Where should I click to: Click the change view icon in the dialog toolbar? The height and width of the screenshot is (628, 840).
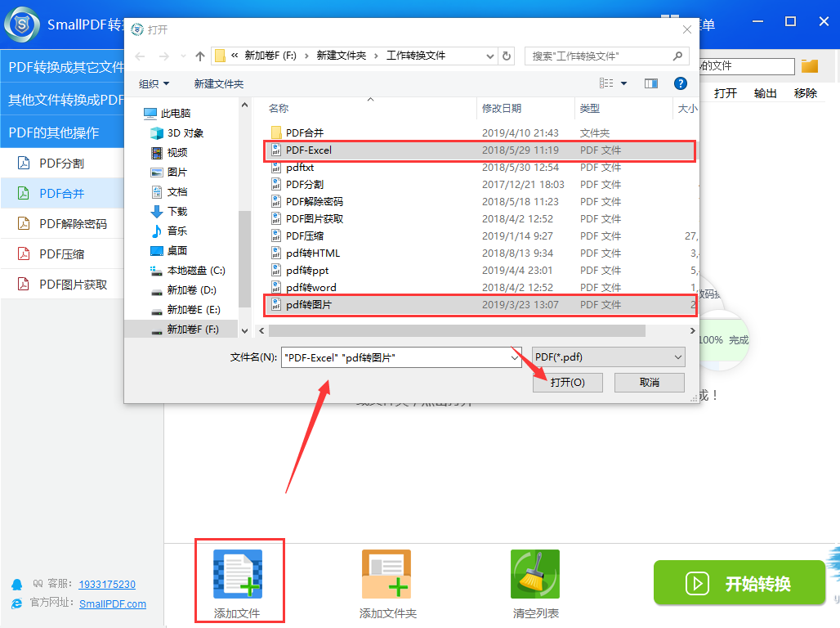point(605,83)
